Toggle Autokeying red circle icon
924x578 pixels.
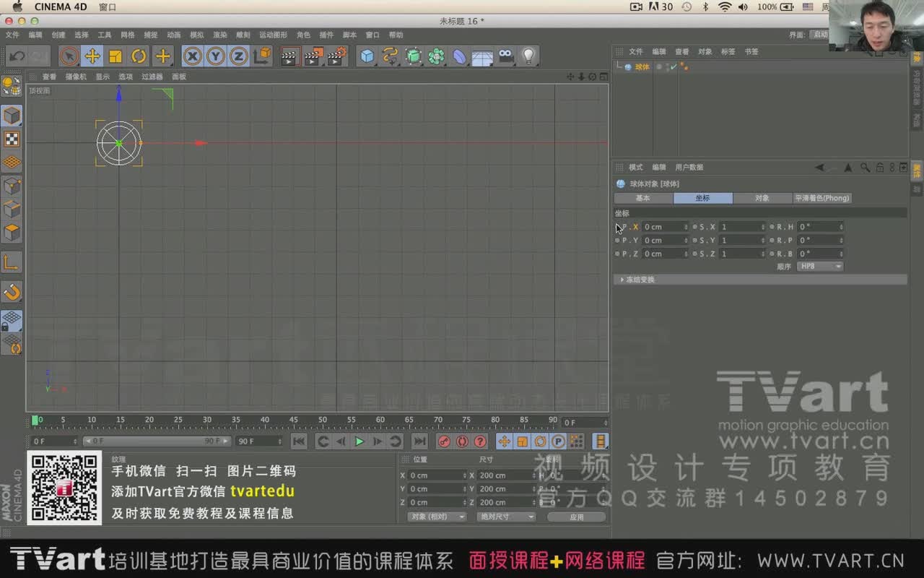tap(462, 441)
